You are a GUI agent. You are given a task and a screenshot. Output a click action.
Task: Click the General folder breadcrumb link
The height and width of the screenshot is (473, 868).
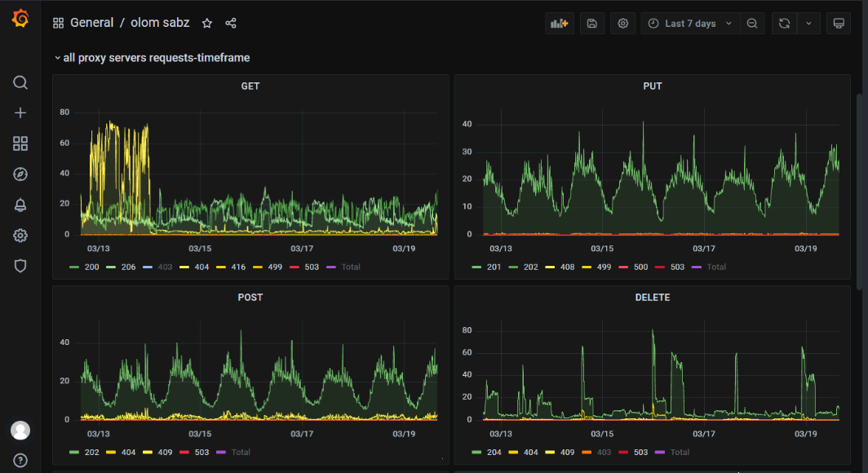click(x=91, y=23)
